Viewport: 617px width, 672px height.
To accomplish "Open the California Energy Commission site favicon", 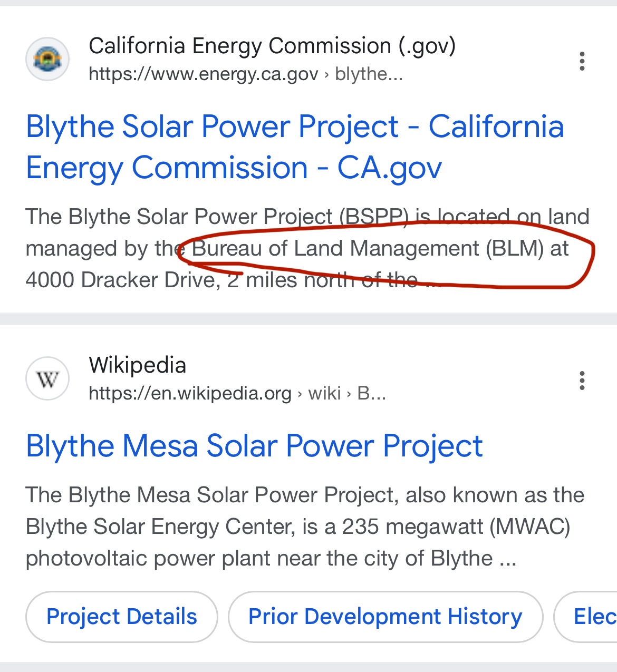I will [47, 59].
